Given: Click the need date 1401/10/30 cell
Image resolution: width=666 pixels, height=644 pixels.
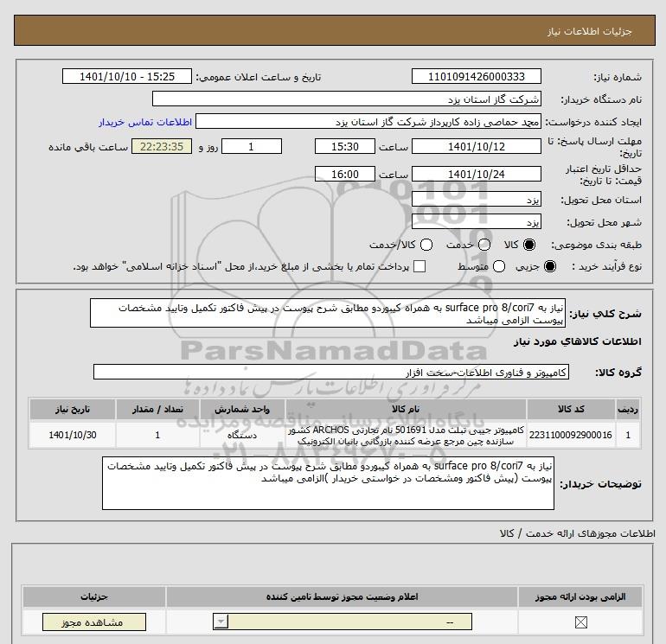Looking at the screenshot, I should (73, 435).
